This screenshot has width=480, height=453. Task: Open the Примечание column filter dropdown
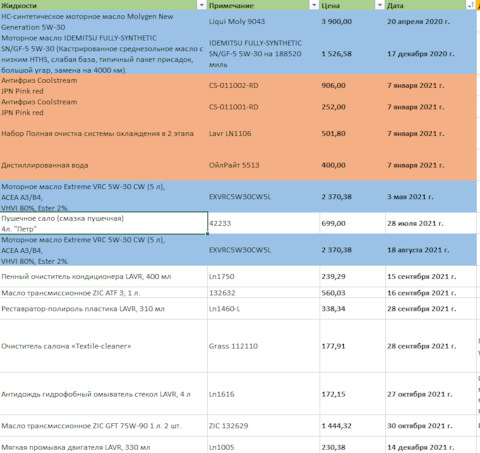click(x=314, y=5)
